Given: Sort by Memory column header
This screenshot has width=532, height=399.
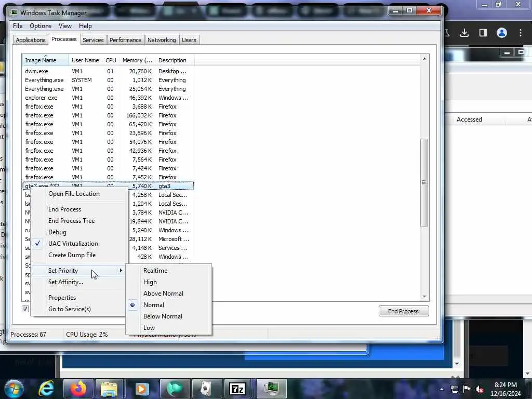Looking at the screenshot, I should pyautogui.click(x=137, y=60).
